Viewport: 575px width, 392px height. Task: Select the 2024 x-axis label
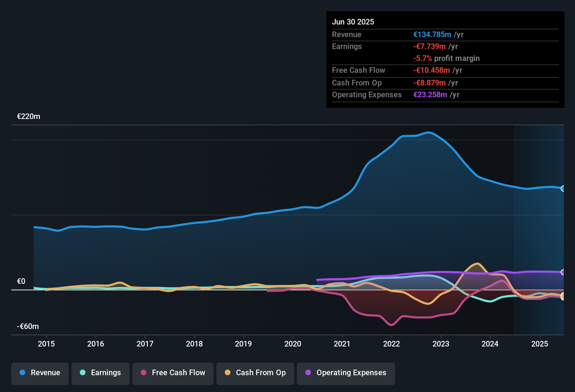490,344
